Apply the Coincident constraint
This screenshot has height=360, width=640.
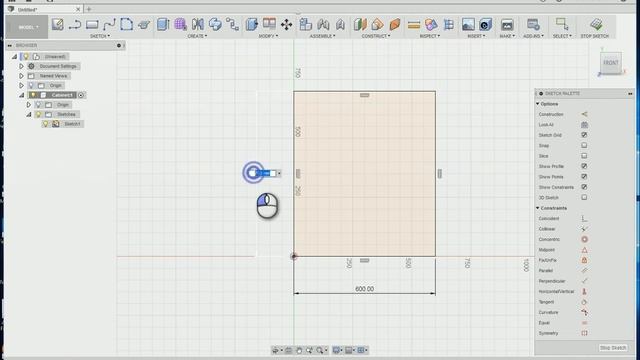[x=584, y=218]
